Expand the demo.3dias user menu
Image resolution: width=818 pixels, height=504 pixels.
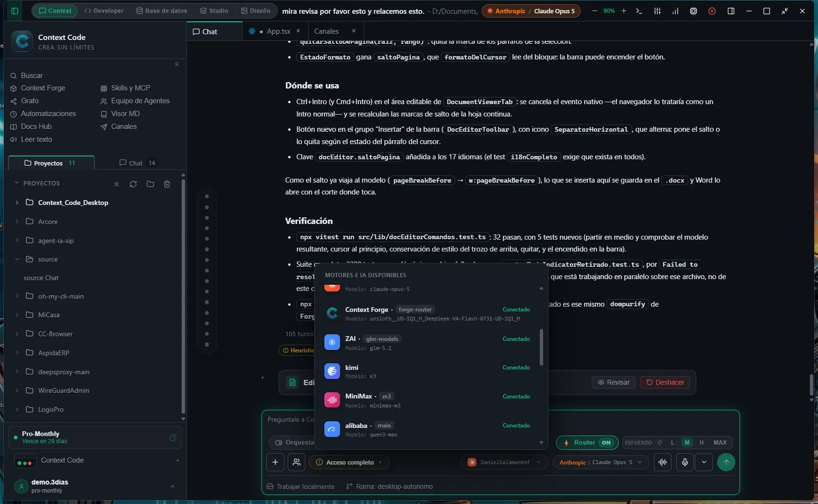(173, 486)
